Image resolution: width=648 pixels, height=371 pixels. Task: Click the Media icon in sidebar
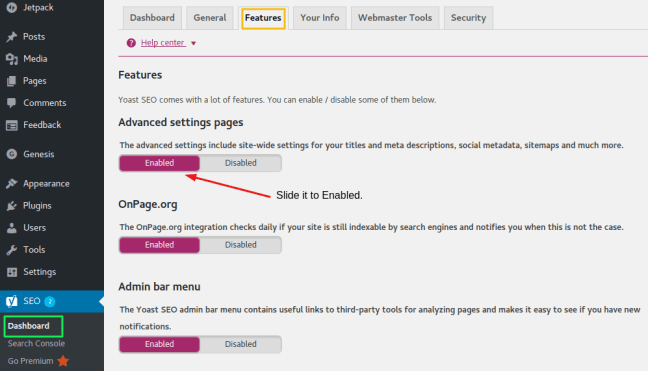point(12,59)
